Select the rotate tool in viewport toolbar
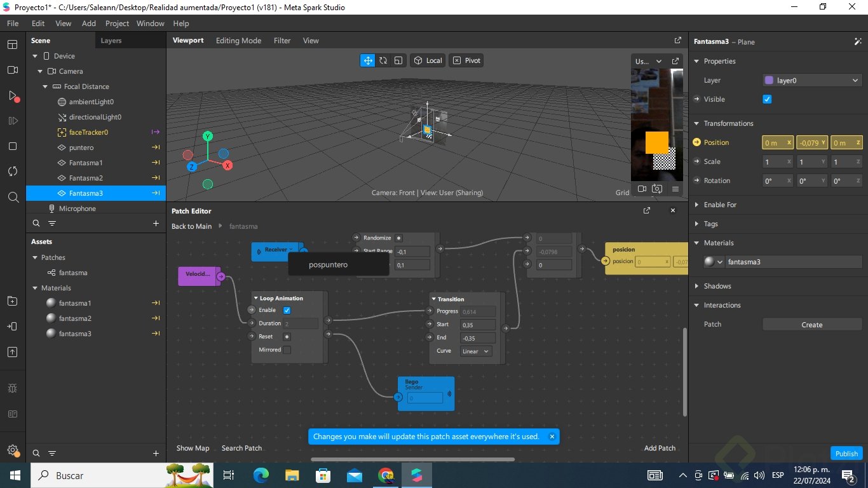Screen dimensions: 868x488 pos(383,60)
